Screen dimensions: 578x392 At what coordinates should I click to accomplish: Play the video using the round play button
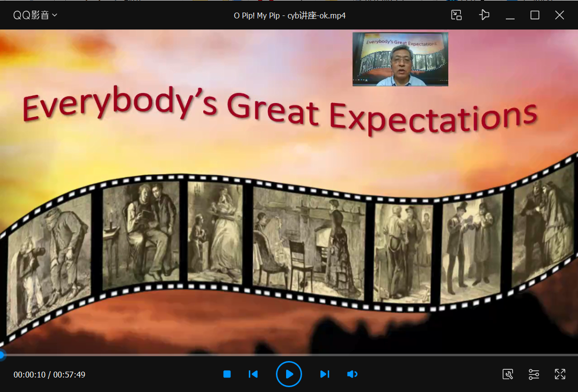(x=289, y=374)
